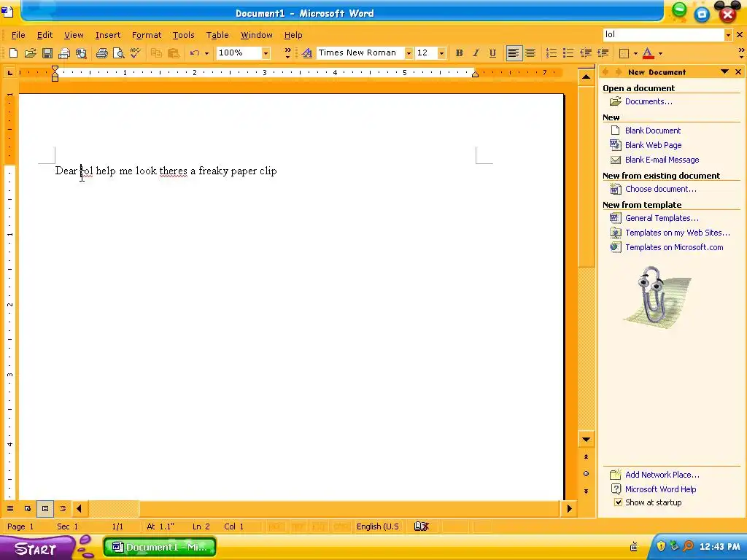This screenshot has width=747, height=560.
Task: Create a new blank document from toolbar
Action: 13,52
